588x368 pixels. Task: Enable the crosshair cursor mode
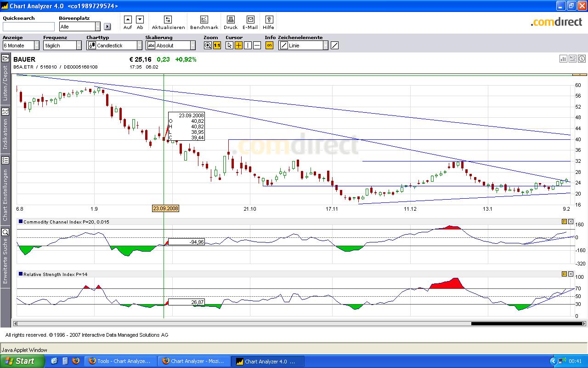(238, 46)
